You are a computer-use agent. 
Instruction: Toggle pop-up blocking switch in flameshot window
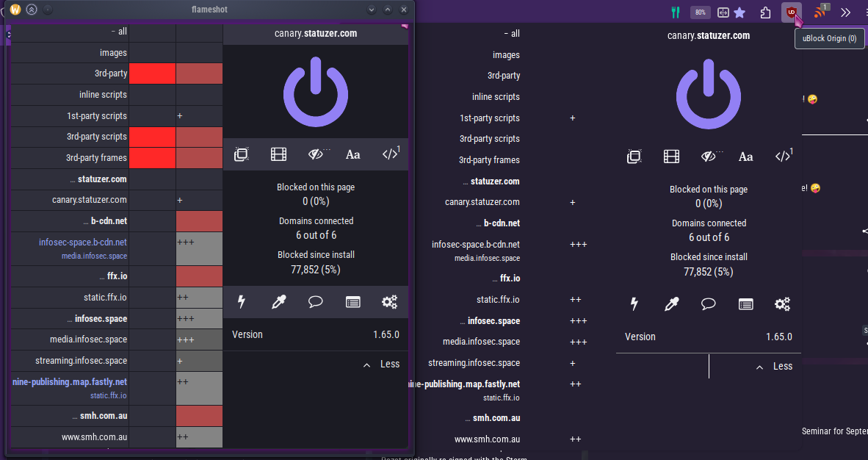[242, 154]
